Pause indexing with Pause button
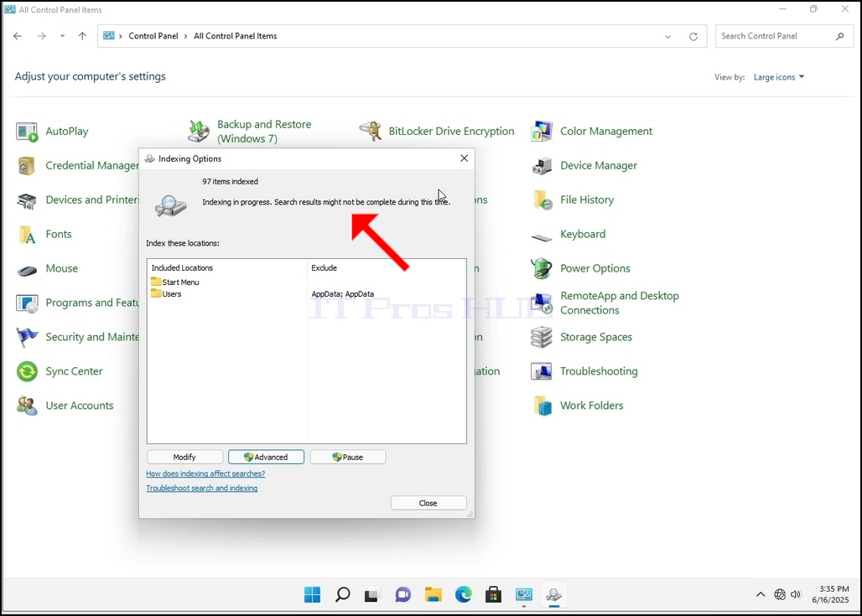Viewport: 862px width, 616px height. pyautogui.click(x=347, y=457)
